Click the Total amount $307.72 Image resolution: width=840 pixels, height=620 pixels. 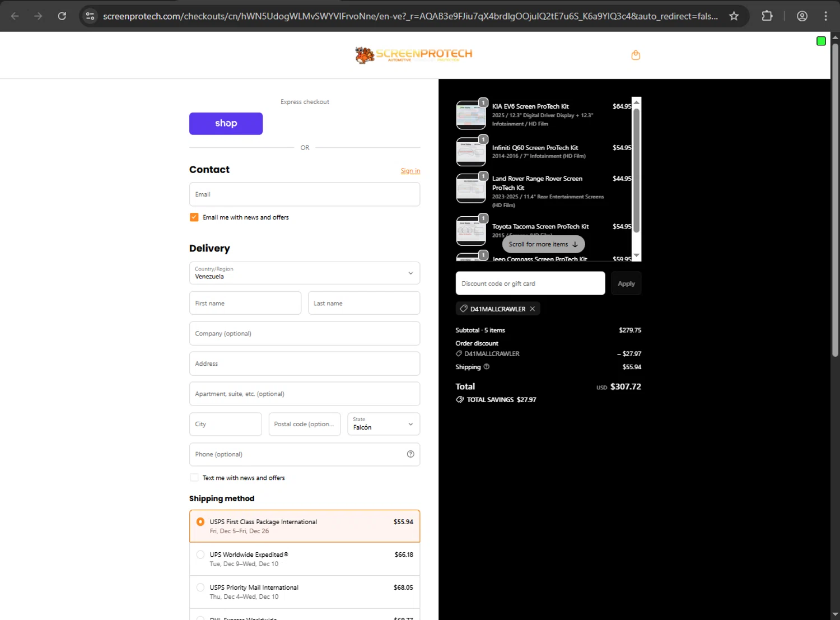click(x=626, y=386)
